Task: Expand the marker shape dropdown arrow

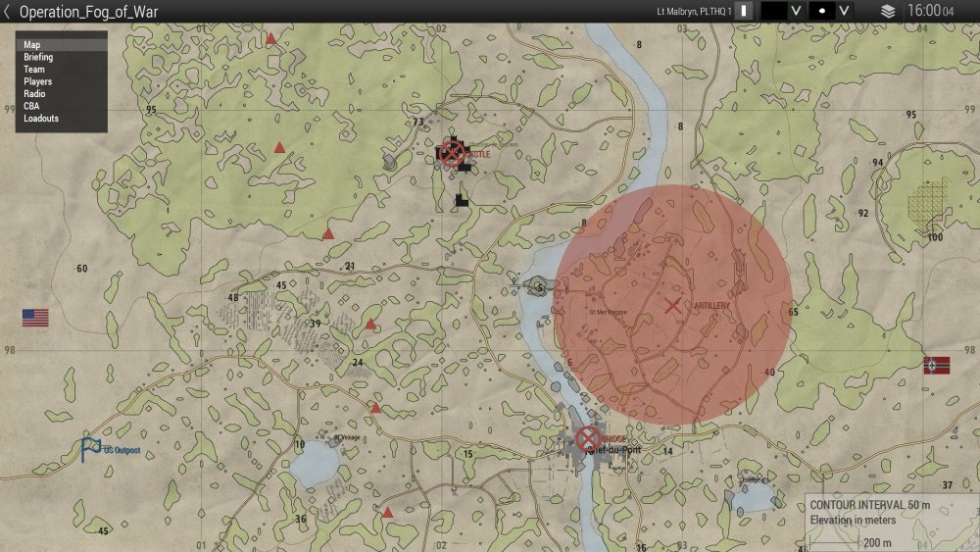Action: pyautogui.click(x=846, y=11)
